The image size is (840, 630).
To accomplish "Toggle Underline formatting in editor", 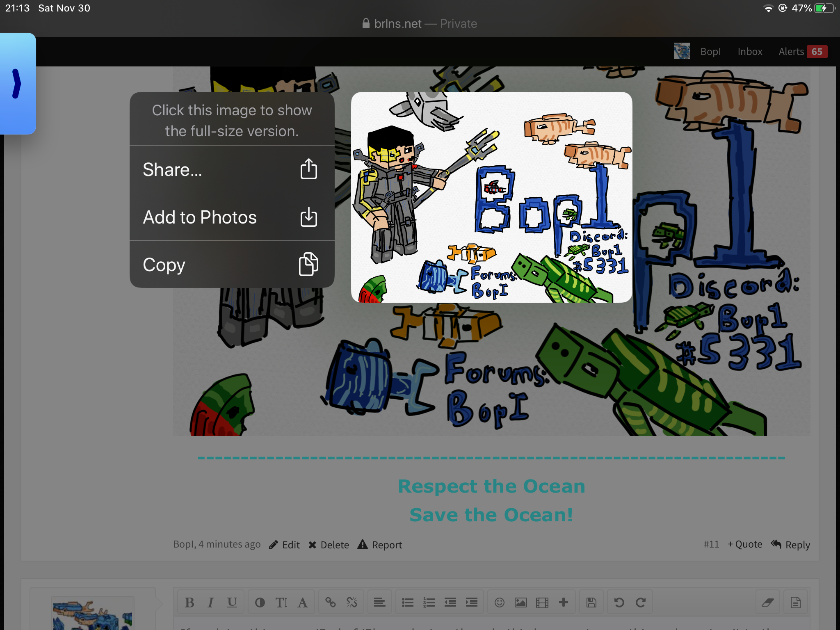I will (232, 603).
